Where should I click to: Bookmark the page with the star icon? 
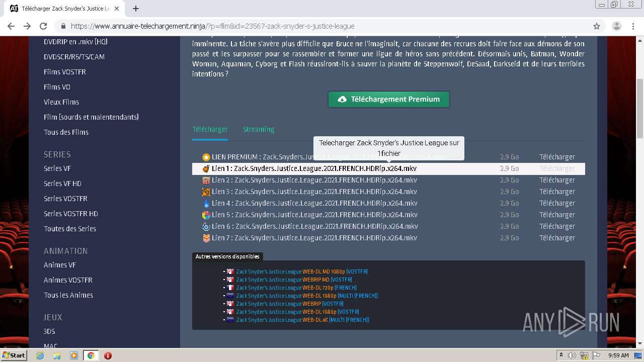(x=597, y=26)
